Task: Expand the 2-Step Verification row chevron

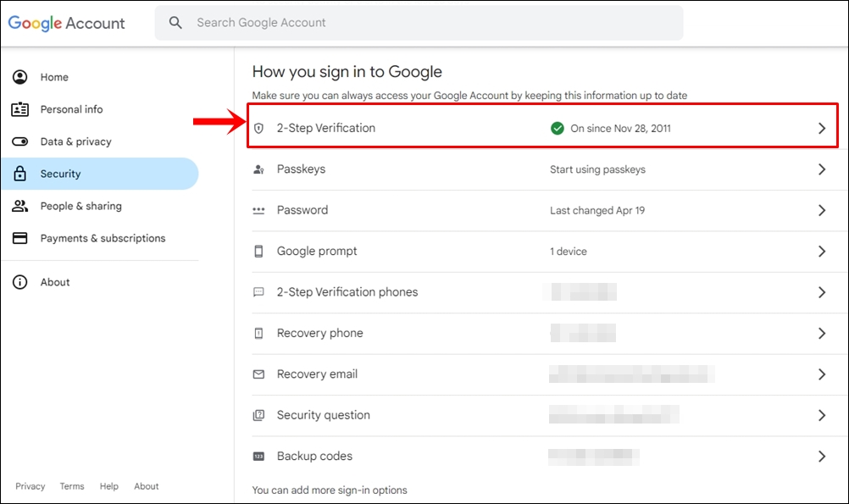Action: point(822,128)
